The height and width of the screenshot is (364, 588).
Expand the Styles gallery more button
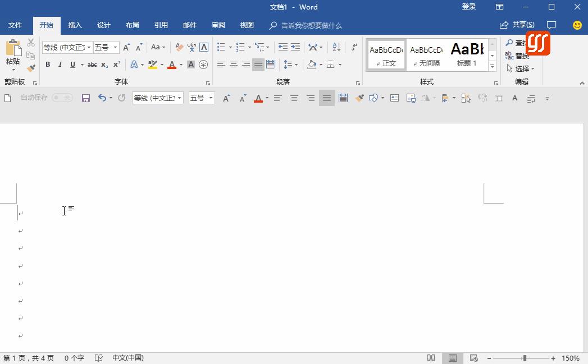click(492, 66)
